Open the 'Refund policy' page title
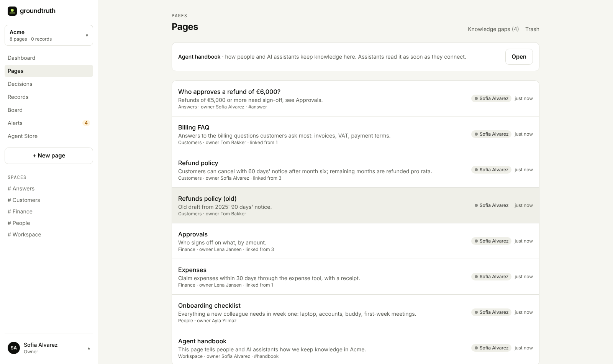Image resolution: width=613 pixels, height=364 pixels. click(x=198, y=163)
